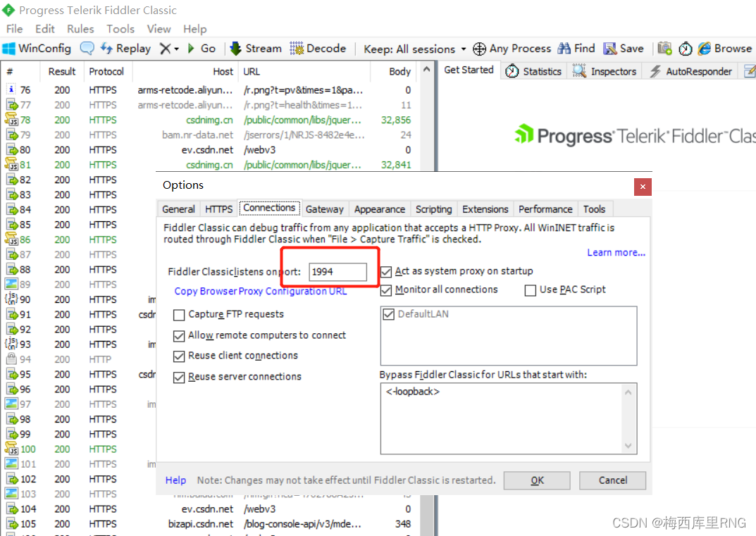Screen dimensions: 756x536
Task: Enable Capture FTP requests checkbox
Action: [179, 316]
